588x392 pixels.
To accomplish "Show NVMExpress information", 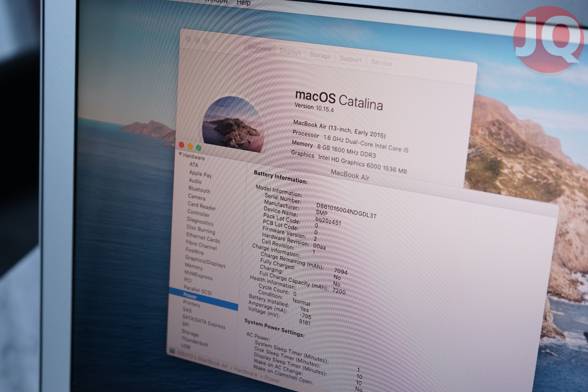I will coord(198,275).
